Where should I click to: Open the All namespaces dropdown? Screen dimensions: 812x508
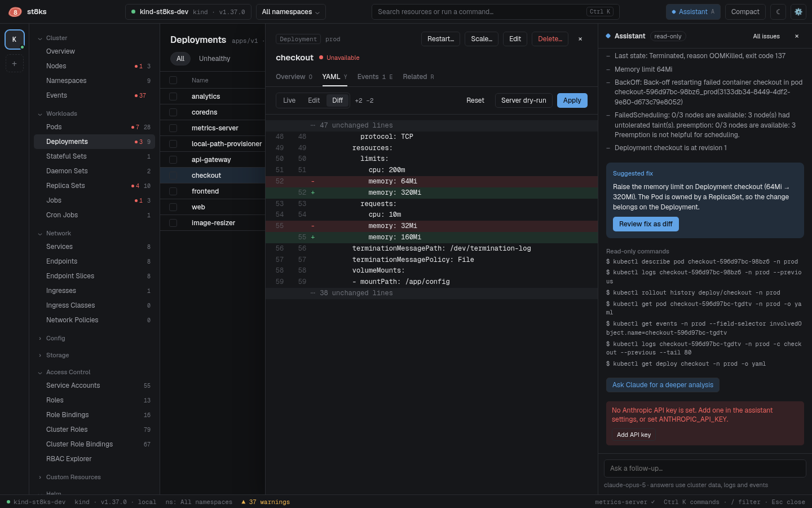(290, 12)
